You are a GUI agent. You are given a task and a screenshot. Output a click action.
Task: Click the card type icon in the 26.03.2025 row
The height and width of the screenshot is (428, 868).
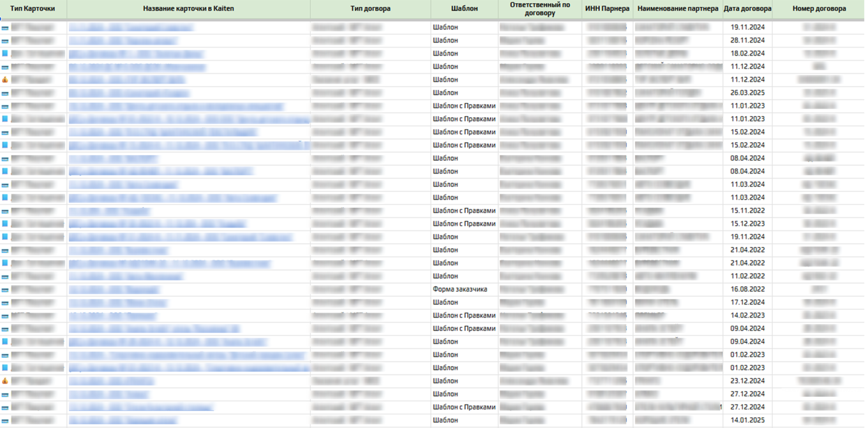5,93
